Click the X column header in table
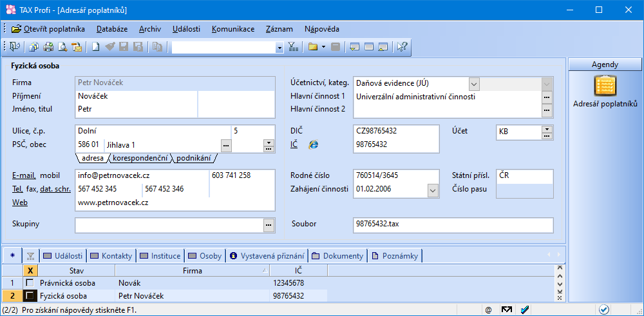Screen dimensions: 644x316 30,270
